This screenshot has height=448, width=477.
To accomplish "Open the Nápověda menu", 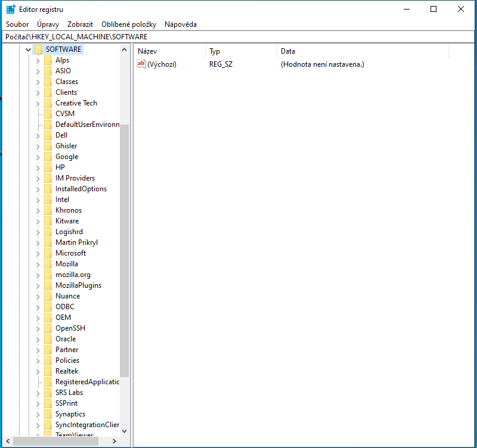I will click(180, 24).
